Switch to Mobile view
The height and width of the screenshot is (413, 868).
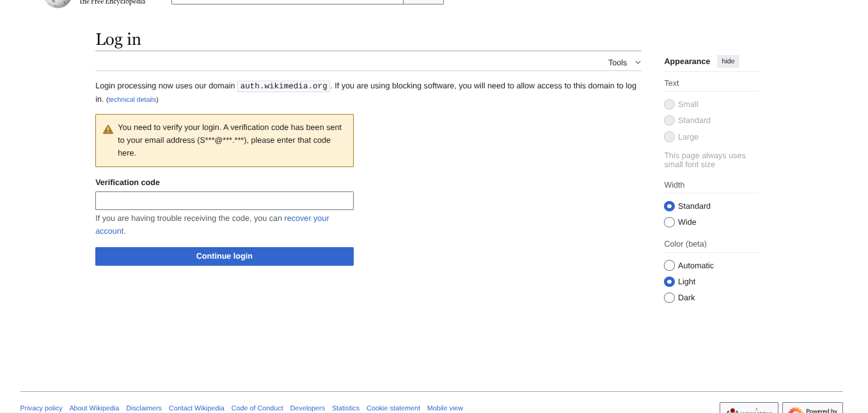pos(445,409)
